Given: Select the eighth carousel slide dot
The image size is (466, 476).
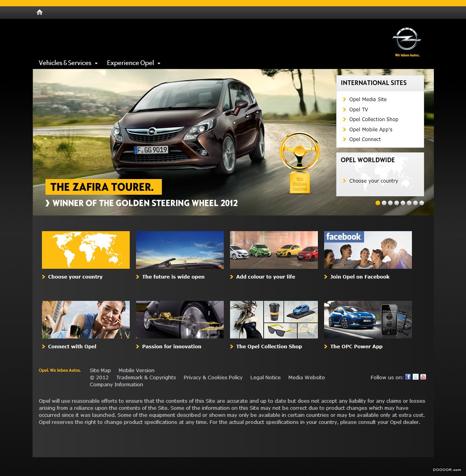Looking at the screenshot, I should (x=422, y=203).
